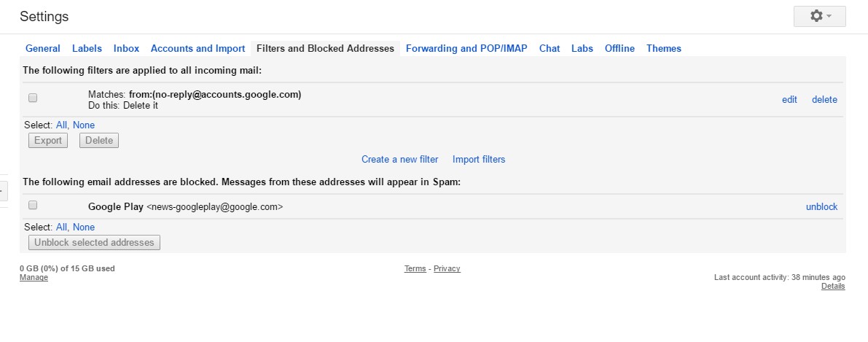The image size is (868, 342).
Task: Open the Themes settings tab
Action: pos(663,49)
